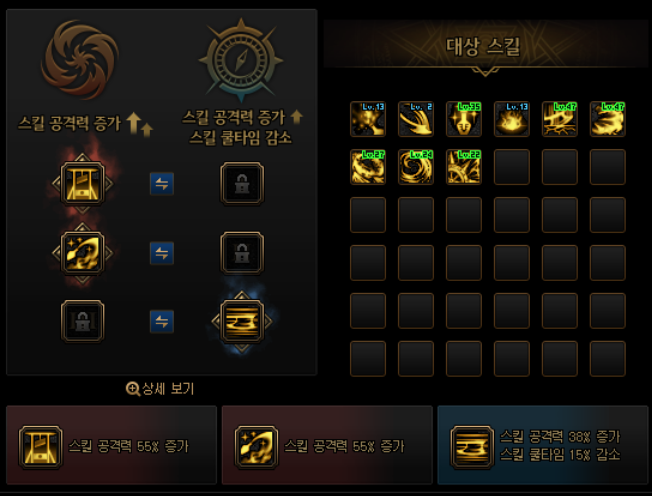652x496 pixels.
Task: Click the locked slot beside the guillotine skill
Action: pyautogui.click(x=242, y=183)
